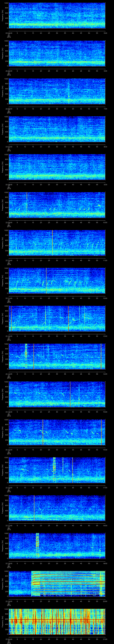Click the '22:17:00' start time label

tap(9, 525)
